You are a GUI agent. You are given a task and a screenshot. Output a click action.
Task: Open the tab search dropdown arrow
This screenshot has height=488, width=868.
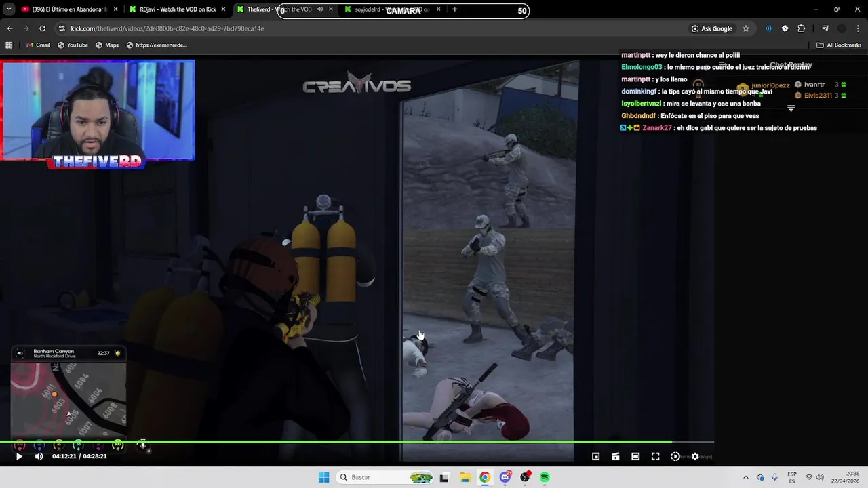pyautogui.click(x=8, y=9)
